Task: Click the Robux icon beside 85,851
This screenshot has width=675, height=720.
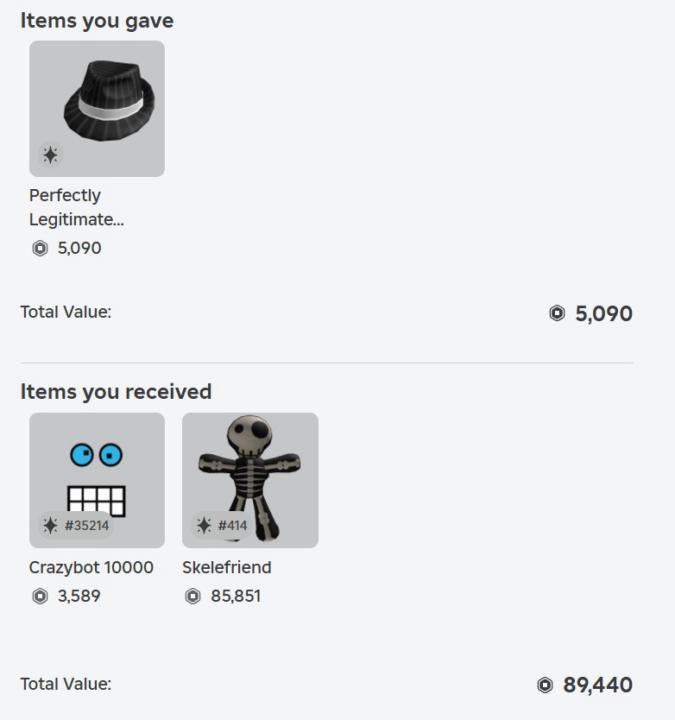Action: 192,597
